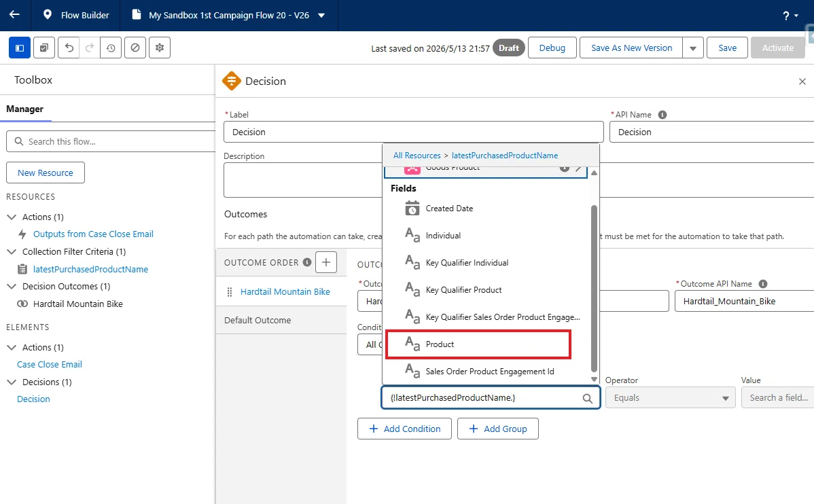Click the resource search magnifier icon
This screenshot has height=504, width=814.
pyautogui.click(x=587, y=398)
